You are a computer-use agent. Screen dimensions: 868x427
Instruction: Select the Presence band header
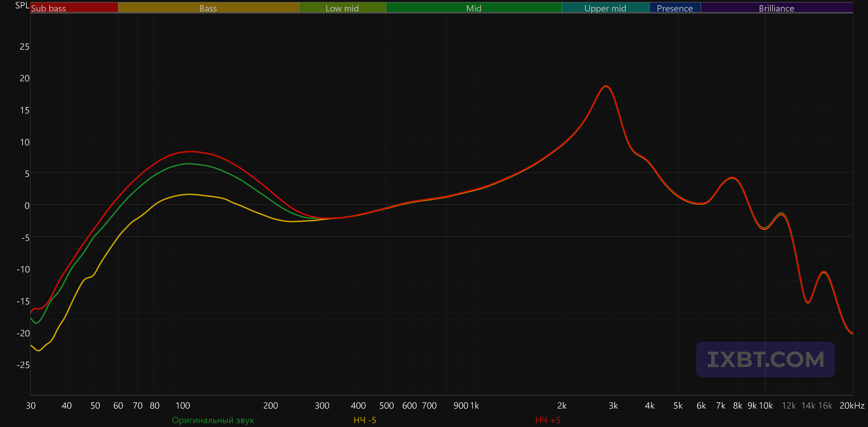[675, 8]
